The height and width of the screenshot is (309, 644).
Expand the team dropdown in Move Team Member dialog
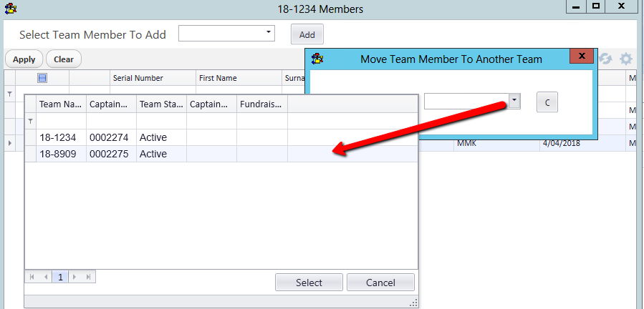pyautogui.click(x=514, y=101)
